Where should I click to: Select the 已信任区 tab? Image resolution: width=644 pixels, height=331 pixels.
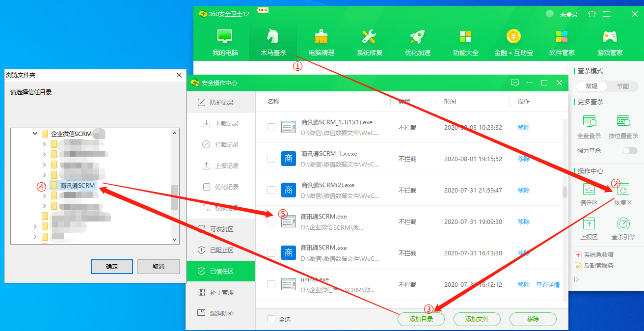221,271
